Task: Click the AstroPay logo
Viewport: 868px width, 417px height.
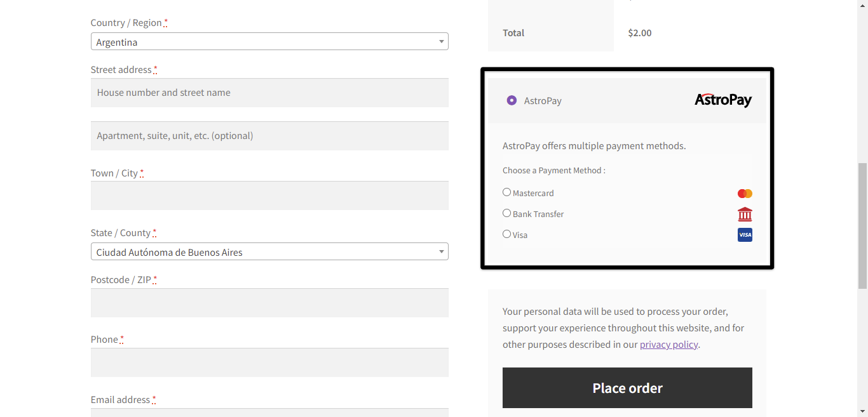Action: pyautogui.click(x=723, y=100)
